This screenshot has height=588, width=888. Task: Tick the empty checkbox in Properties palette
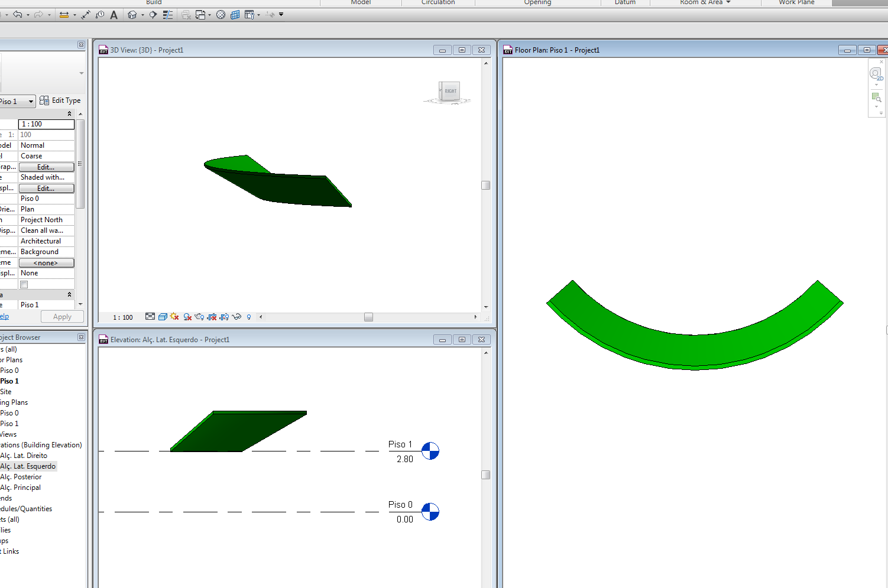[24, 284]
